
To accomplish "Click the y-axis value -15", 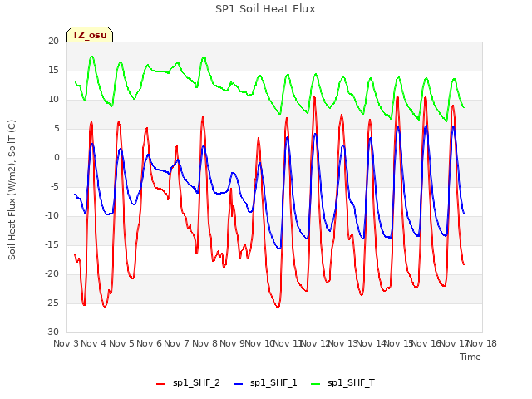I will [52, 245].
